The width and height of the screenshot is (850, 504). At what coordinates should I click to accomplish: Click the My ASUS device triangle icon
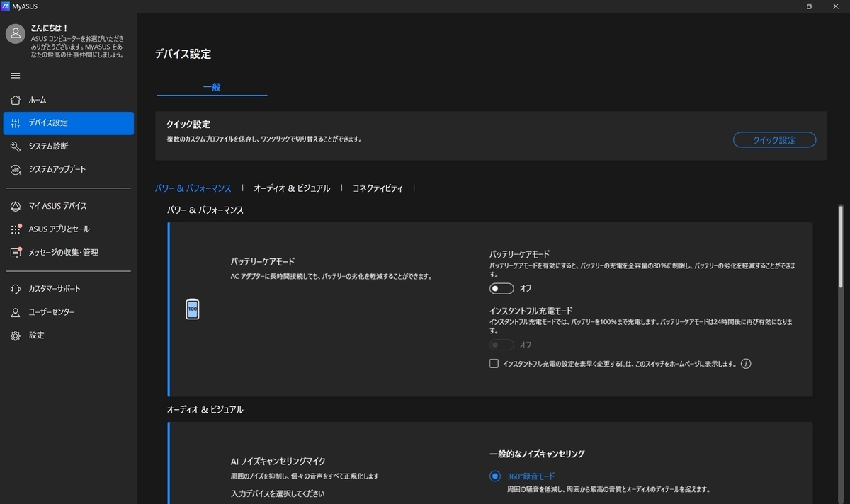[x=16, y=206]
